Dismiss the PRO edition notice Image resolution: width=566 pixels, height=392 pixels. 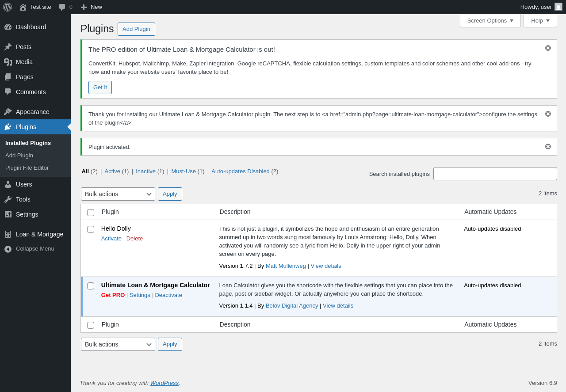[548, 48]
